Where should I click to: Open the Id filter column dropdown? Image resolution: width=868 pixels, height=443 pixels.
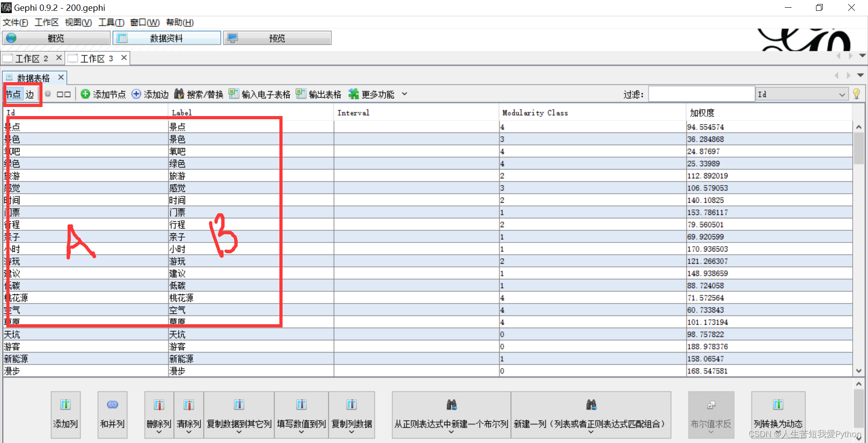click(842, 94)
